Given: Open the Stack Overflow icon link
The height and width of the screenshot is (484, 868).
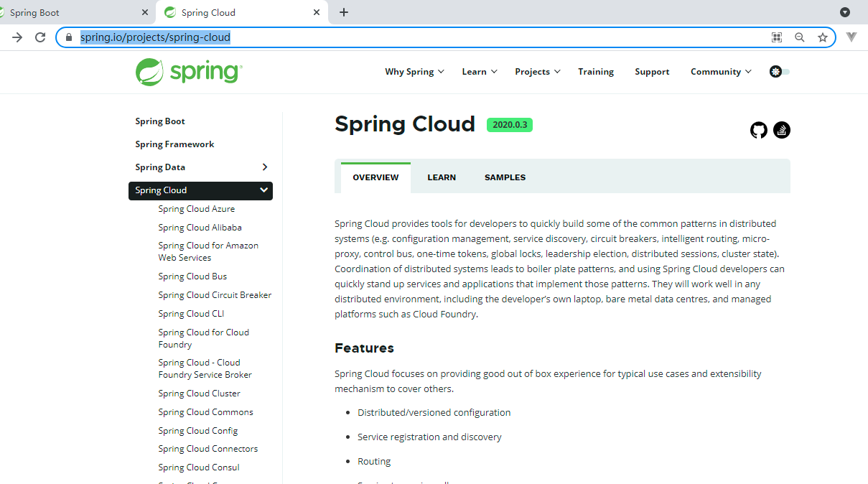Looking at the screenshot, I should [782, 130].
